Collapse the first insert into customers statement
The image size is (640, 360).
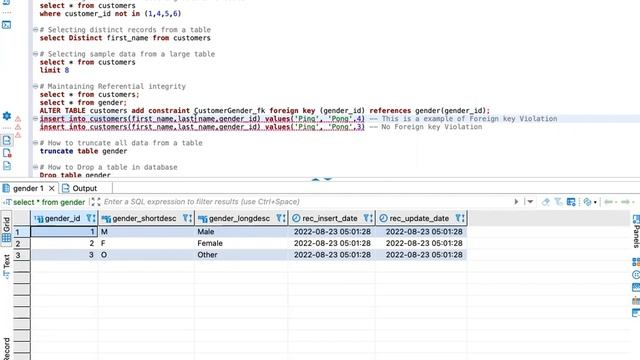[x=35, y=119]
